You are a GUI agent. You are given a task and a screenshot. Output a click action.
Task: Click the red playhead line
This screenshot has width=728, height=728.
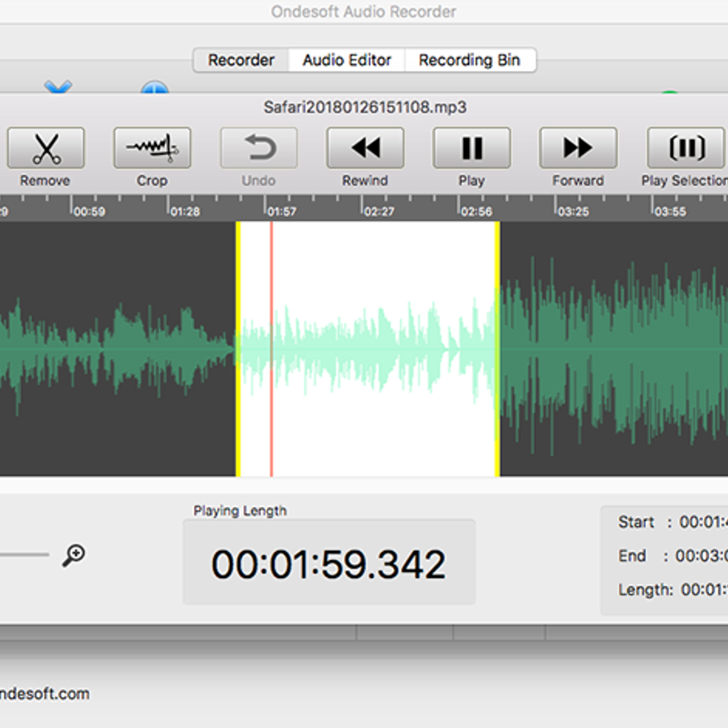pyautogui.click(x=272, y=349)
